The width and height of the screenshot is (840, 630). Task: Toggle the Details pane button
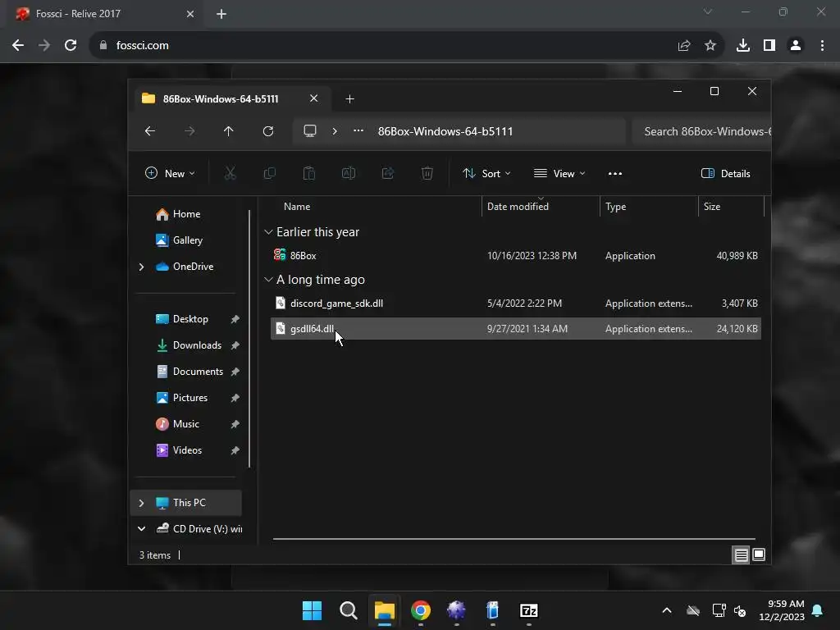(x=726, y=174)
